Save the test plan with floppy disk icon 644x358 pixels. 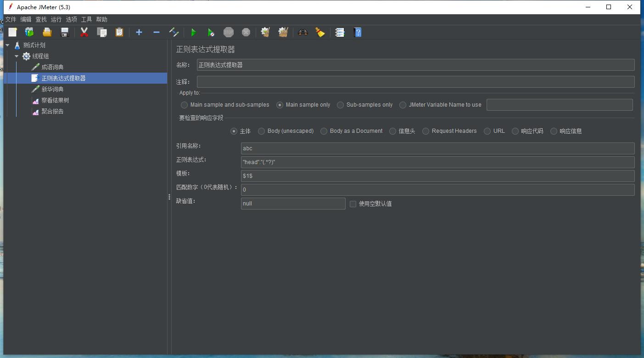tap(65, 32)
